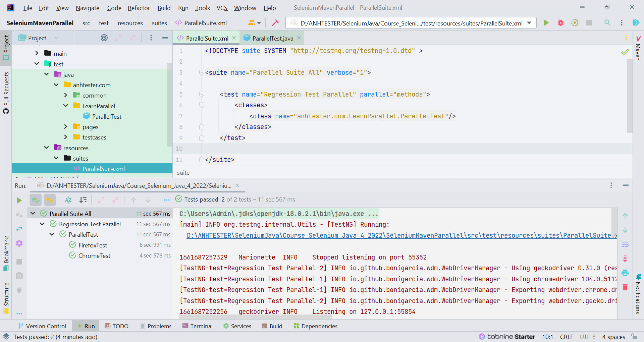Run the ParallelSuite.xml configuration from the toolbar
This screenshot has height=342, width=644.
546,23
